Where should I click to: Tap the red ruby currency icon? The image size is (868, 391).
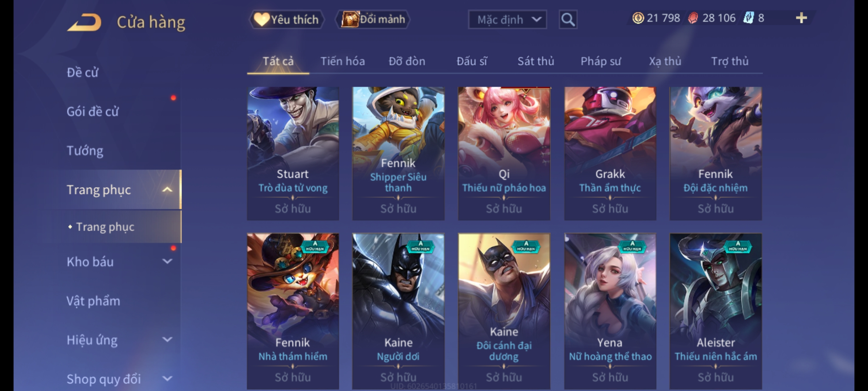pyautogui.click(x=693, y=18)
